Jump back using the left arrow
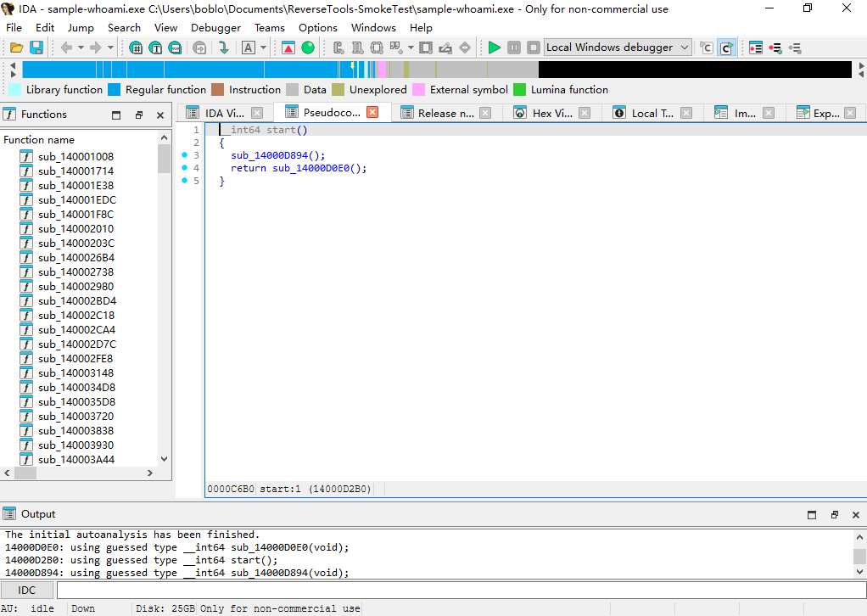867x616 pixels. tap(66, 48)
